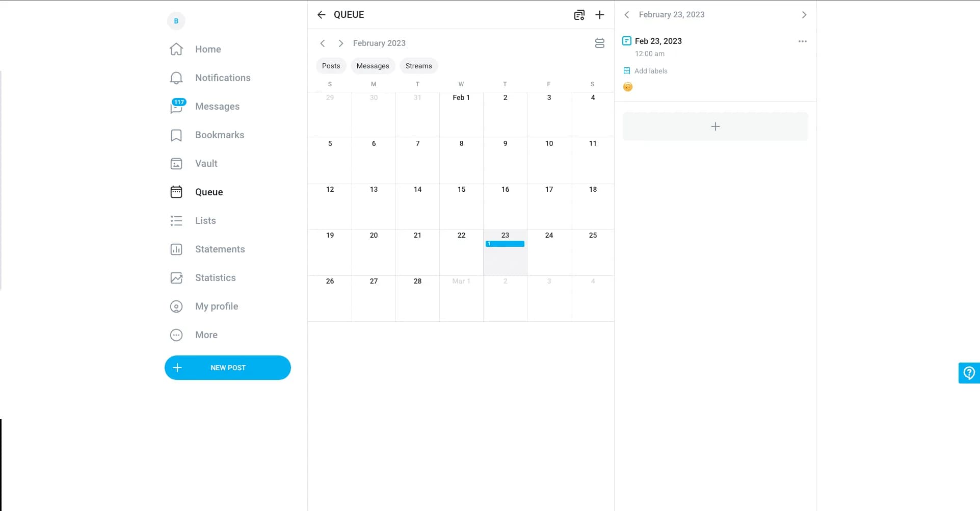Open Statistics from the sidebar
Screen dimensions: 980x511
click(x=215, y=278)
